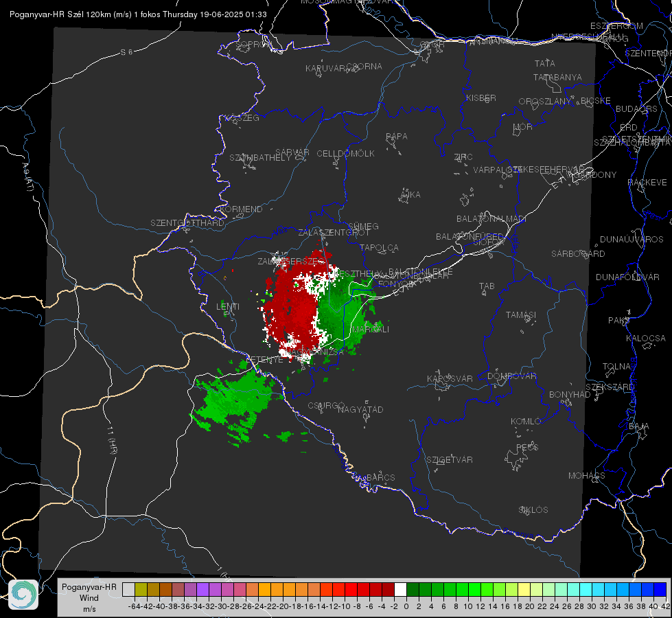This screenshot has height=618, width=672.
Task: Click the RÁCKEVE city label
Action: coord(647,182)
